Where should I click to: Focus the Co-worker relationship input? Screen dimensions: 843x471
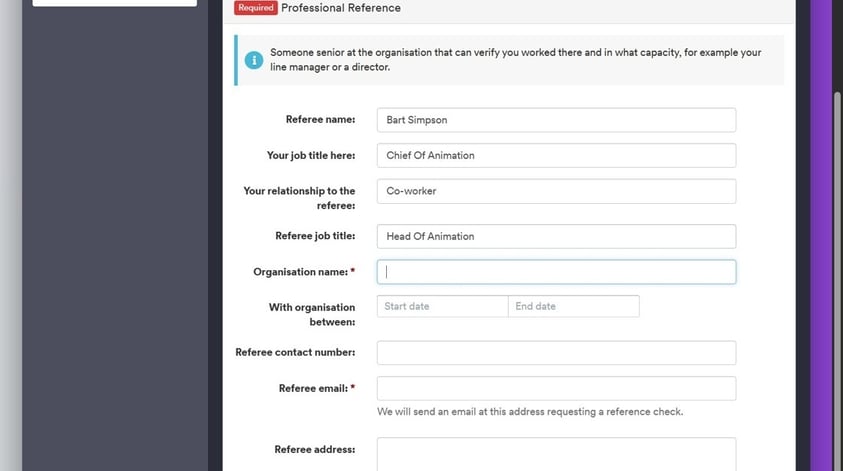point(556,191)
